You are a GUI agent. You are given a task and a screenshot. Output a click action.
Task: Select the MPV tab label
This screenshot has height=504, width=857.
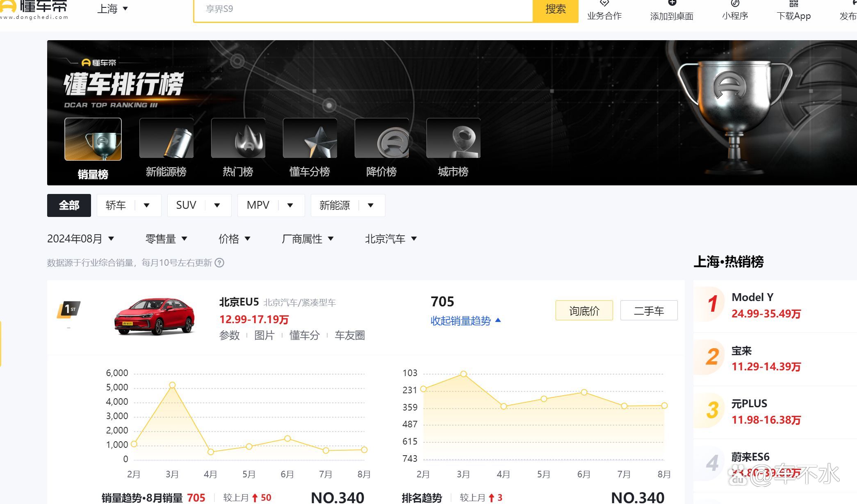[258, 205]
